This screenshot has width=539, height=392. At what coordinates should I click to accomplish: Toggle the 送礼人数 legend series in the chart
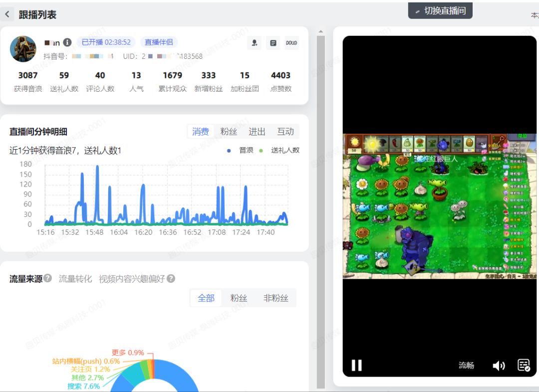coord(280,150)
